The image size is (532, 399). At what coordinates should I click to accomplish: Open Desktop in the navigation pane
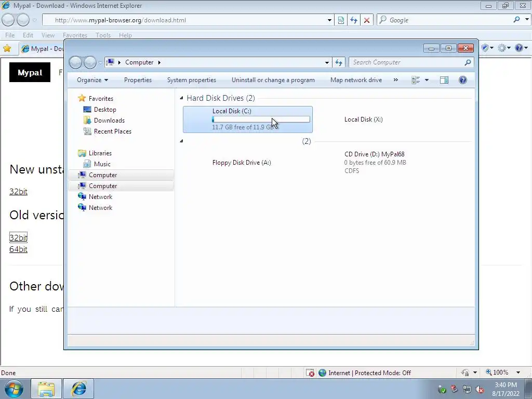pos(105,110)
